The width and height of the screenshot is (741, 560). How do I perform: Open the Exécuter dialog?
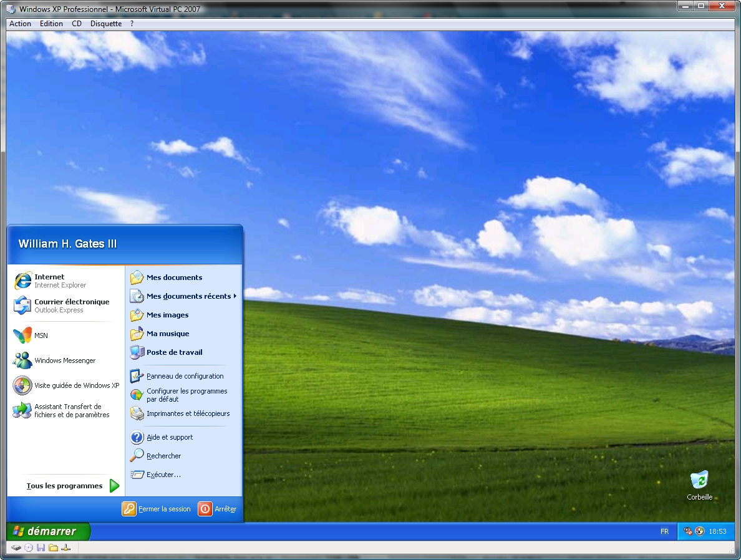(183, 475)
